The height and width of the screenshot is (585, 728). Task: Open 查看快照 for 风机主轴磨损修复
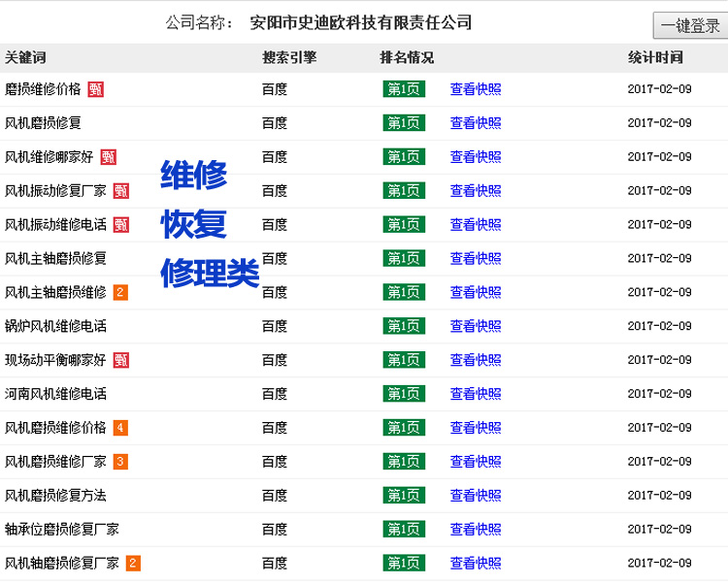(476, 258)
